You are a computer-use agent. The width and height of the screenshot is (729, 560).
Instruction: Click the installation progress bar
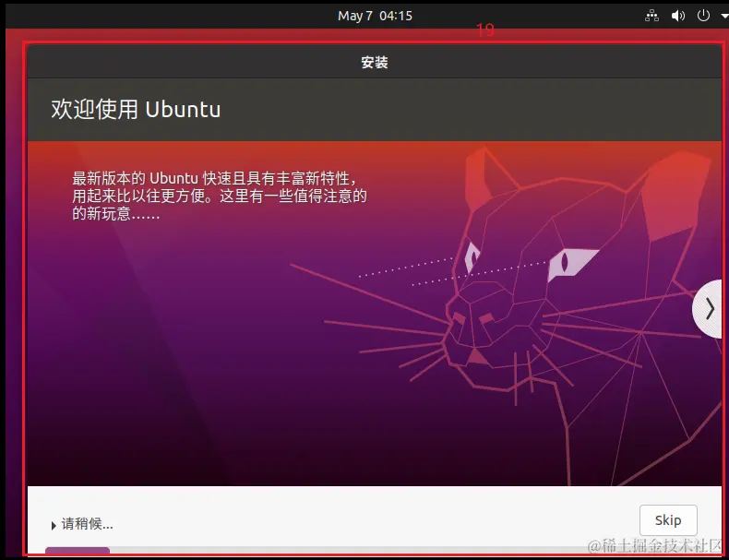383,550
